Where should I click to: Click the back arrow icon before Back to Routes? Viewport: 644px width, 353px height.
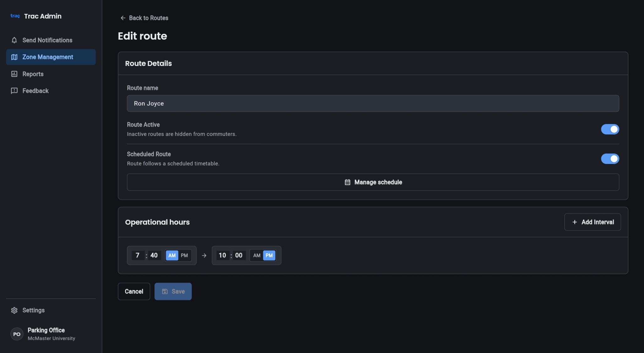pyautogui.click(x=123, y=18)
